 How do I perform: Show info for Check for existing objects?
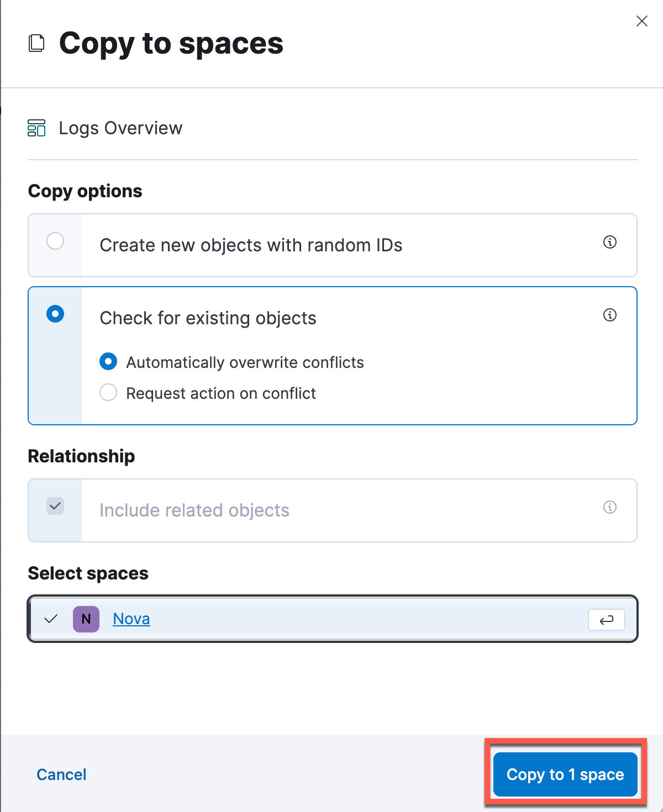click(610, 315)
